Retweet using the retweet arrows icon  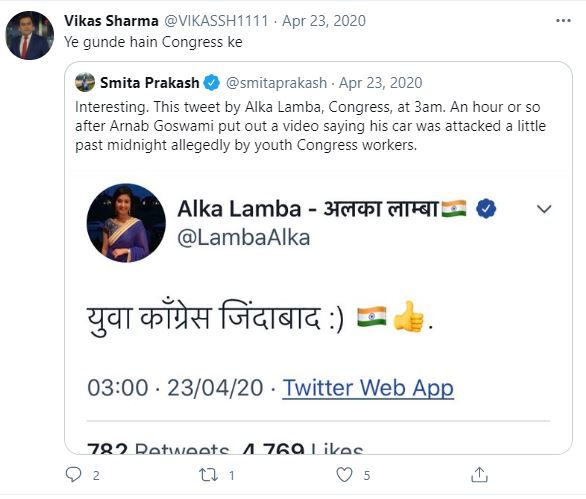coord(208,475)
